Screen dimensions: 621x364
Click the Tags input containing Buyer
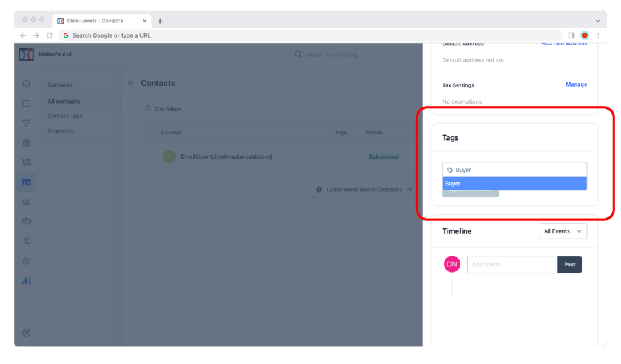(x=514, y=170)
